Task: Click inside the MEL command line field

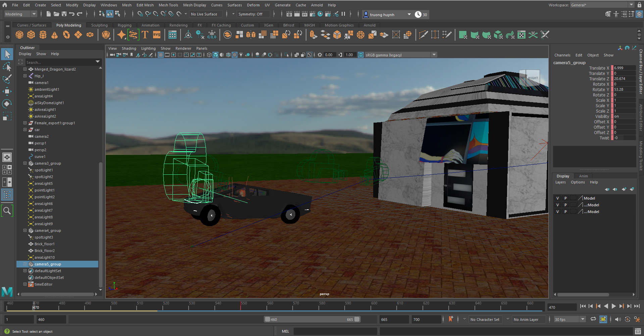Action: click(336, 331)
